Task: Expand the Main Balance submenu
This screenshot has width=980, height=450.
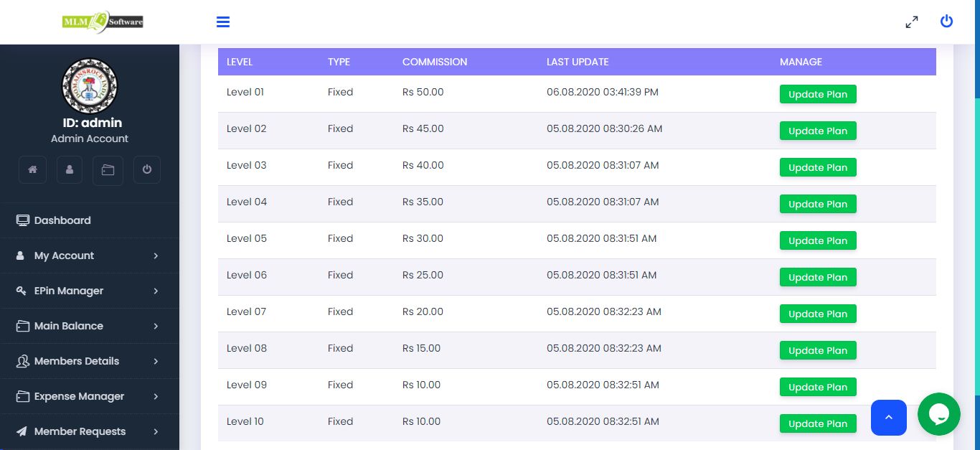Action: click(x=89, y=326)
